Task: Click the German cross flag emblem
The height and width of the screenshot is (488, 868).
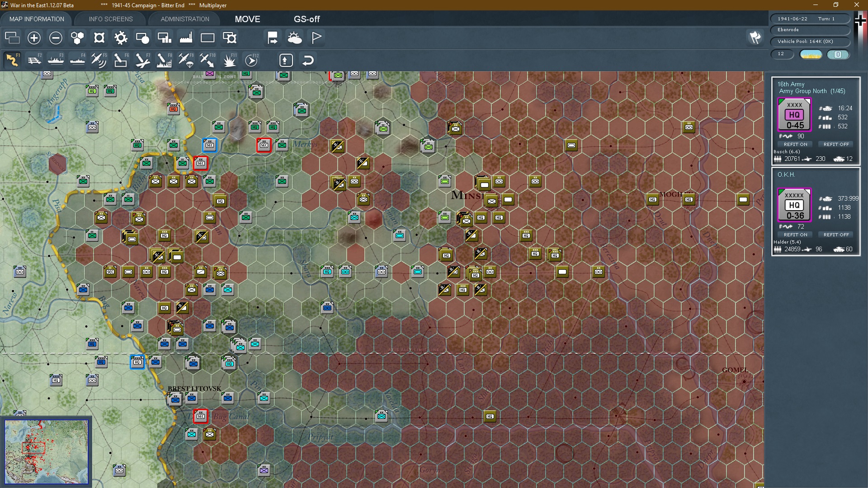Action: (860, 21)
